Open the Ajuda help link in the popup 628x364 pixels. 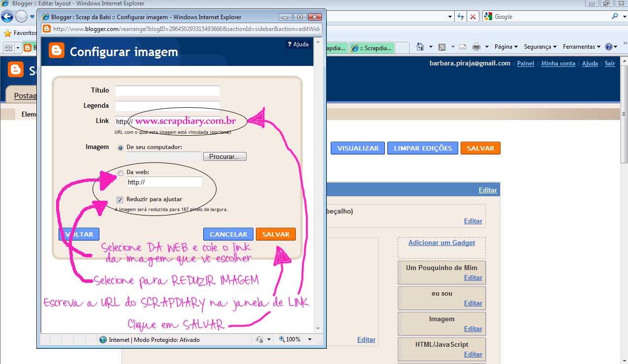298,44
